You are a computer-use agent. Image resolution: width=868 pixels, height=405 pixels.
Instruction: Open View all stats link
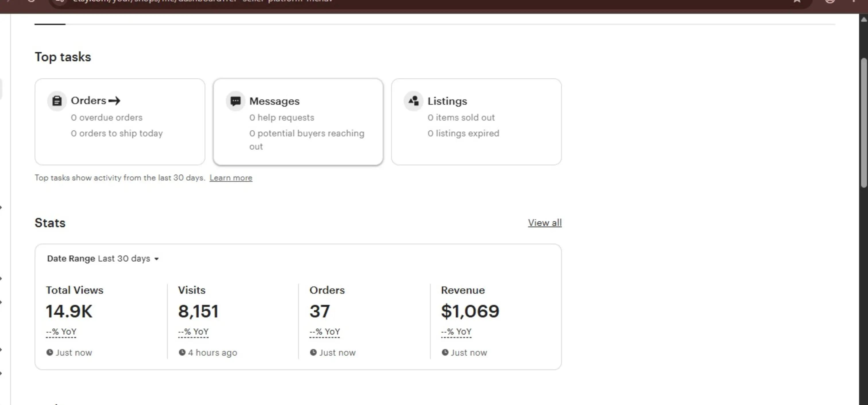pyautogui.click(x=545, y=223)
